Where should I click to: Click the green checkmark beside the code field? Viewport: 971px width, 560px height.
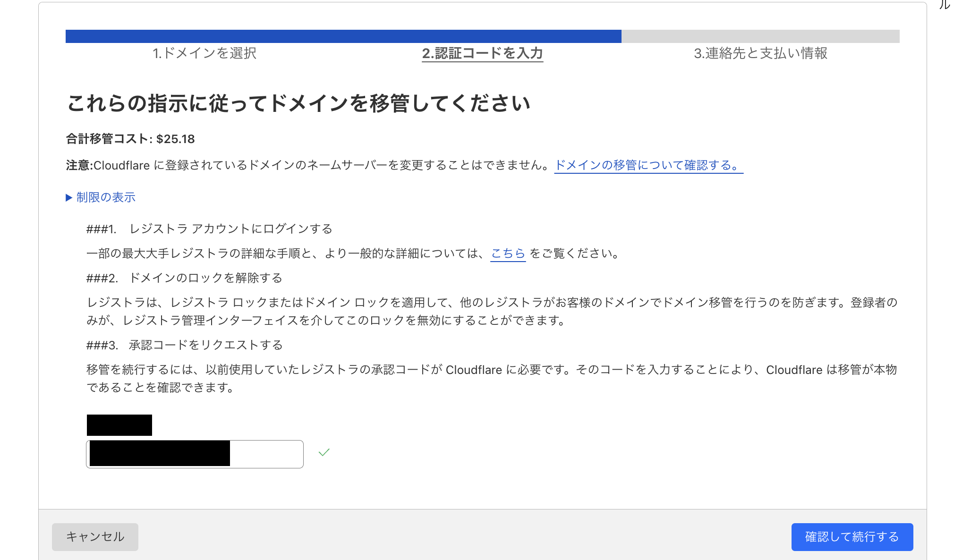click(324, 452)
